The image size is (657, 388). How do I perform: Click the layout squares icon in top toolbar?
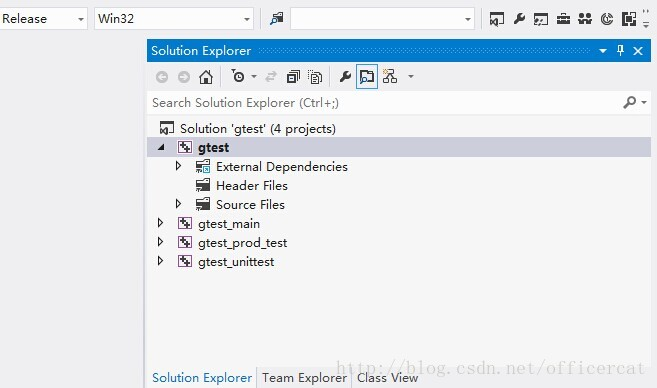(629, 19)
